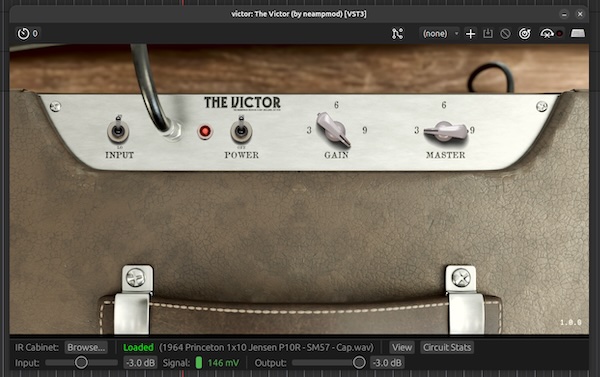The height and width of the screenshot is (377, 600).
Task: Open Circuit Stats
Action: 447,347
